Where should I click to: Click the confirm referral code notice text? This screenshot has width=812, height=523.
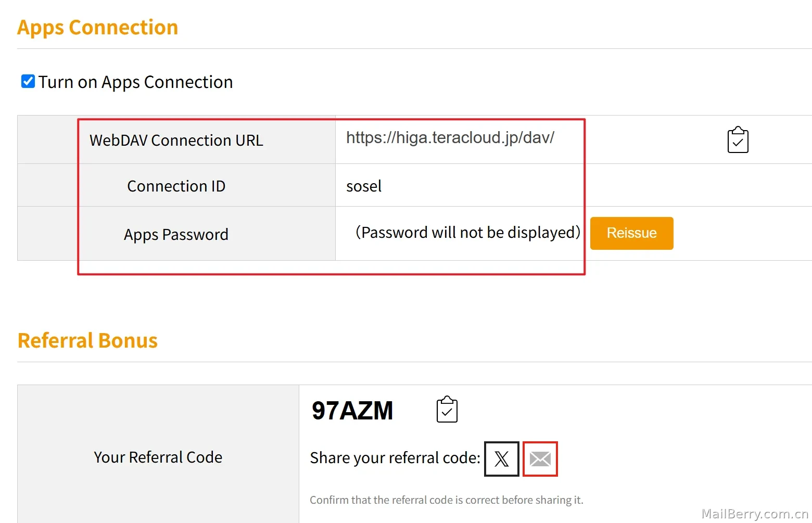[x=447, y=500]
